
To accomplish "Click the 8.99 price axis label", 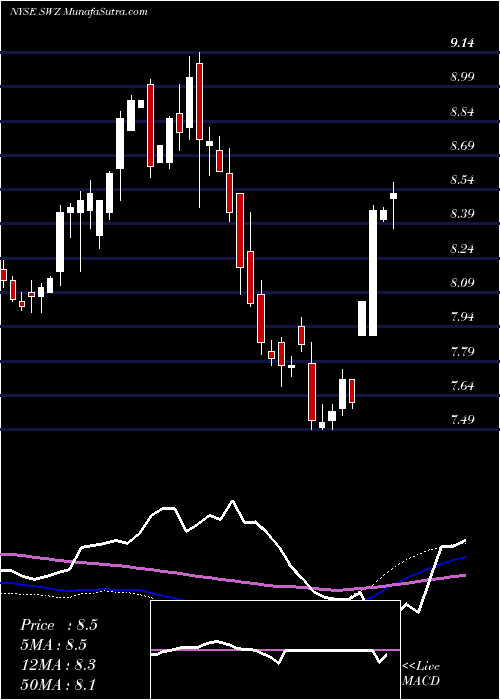I will (462, 77).
